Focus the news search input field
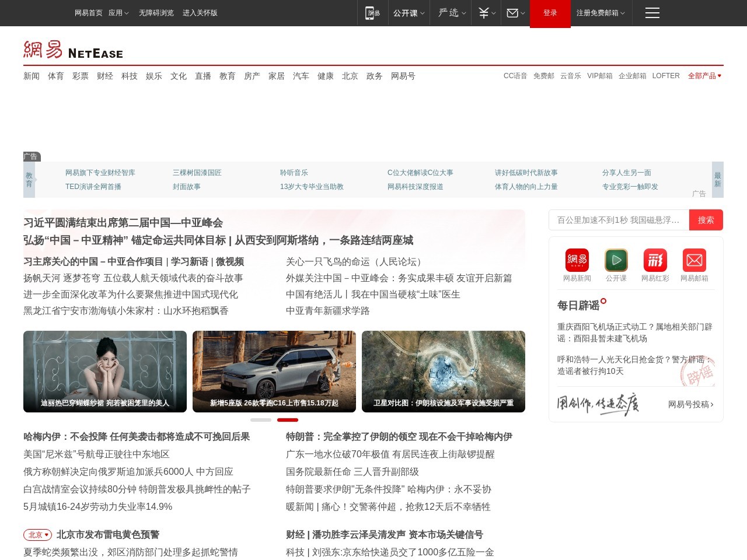 pos(619,220)
